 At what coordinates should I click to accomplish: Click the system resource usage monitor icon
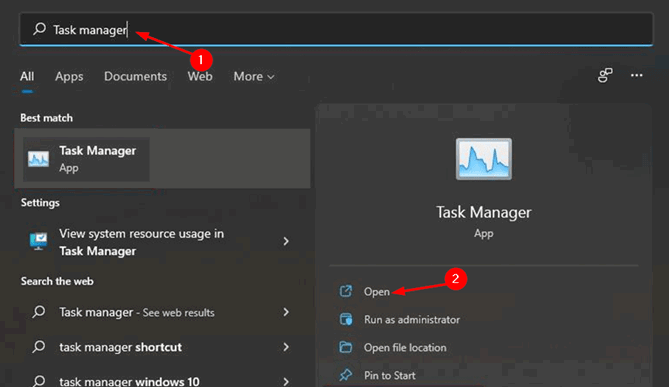(38, 242)
